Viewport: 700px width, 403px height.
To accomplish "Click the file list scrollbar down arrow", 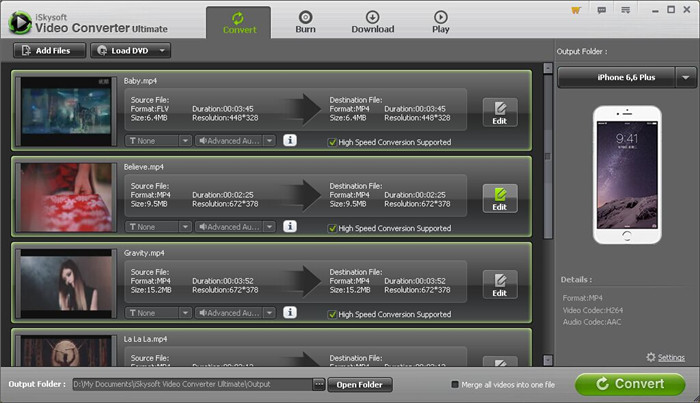I will click(548, 360).
